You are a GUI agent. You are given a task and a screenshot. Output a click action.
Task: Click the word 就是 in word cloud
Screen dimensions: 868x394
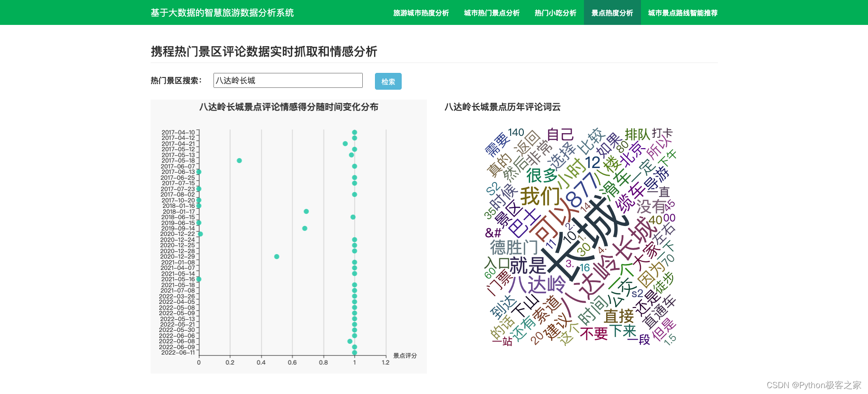[528, 266]
